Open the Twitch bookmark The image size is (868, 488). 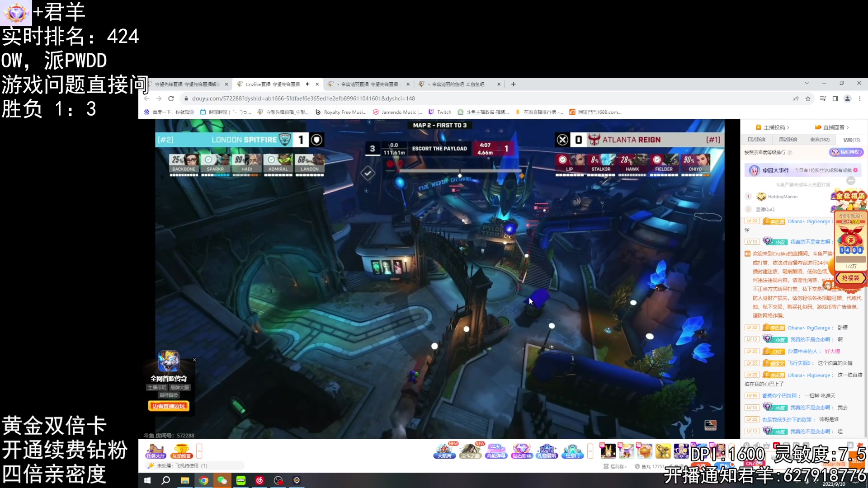click(x=440, y=112)
